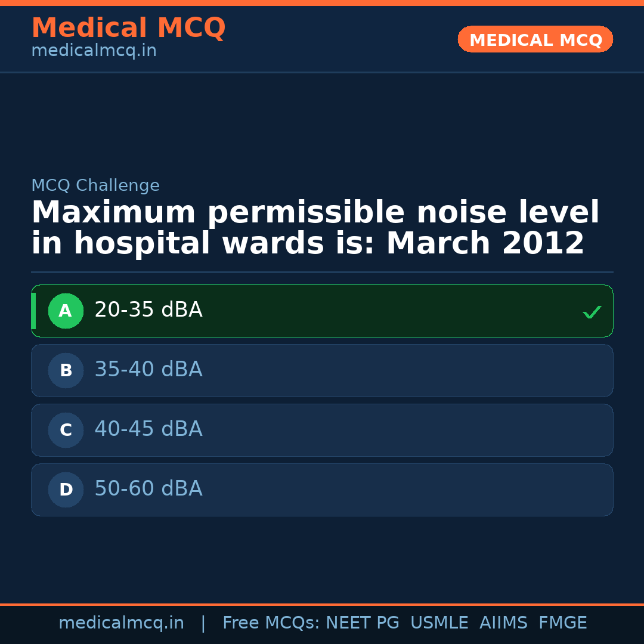Open the Medical MCQ header title
644x644 pixels.
(x=128, y=28)
